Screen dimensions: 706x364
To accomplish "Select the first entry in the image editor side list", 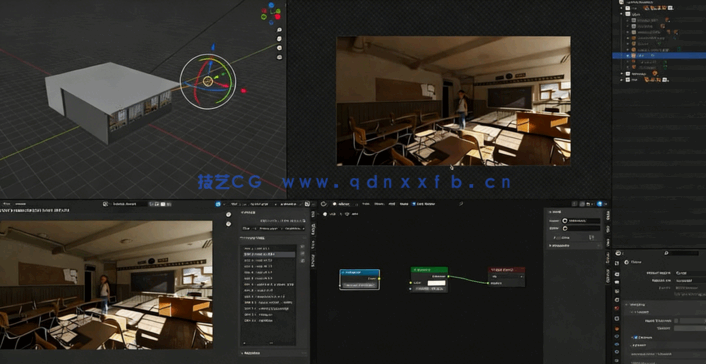I will (x=269, y=249).
